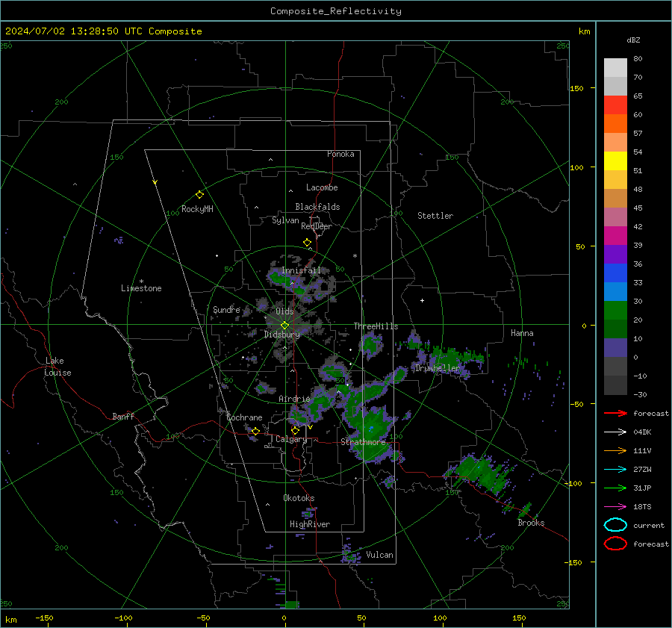Image resolution: width=672 pixels, height=628 pixels.
Task: Click the Innisfail city label
Action: [x=302, y=270]
